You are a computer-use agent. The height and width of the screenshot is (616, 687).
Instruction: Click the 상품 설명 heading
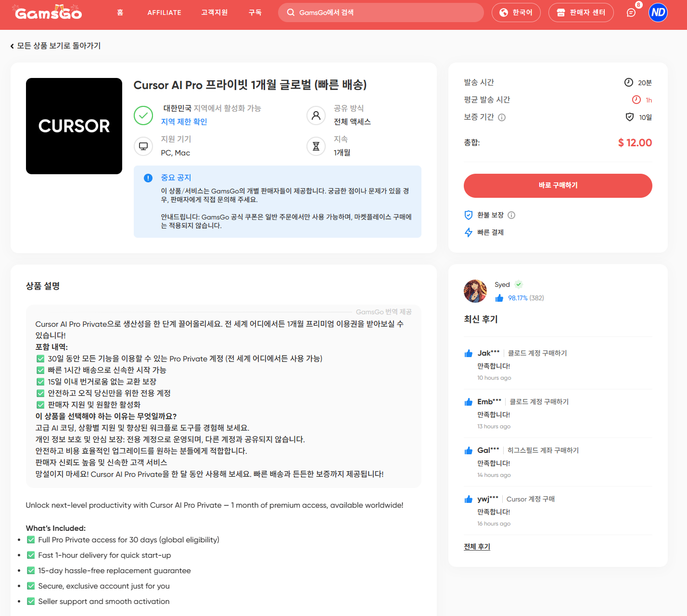coord(43,286)
